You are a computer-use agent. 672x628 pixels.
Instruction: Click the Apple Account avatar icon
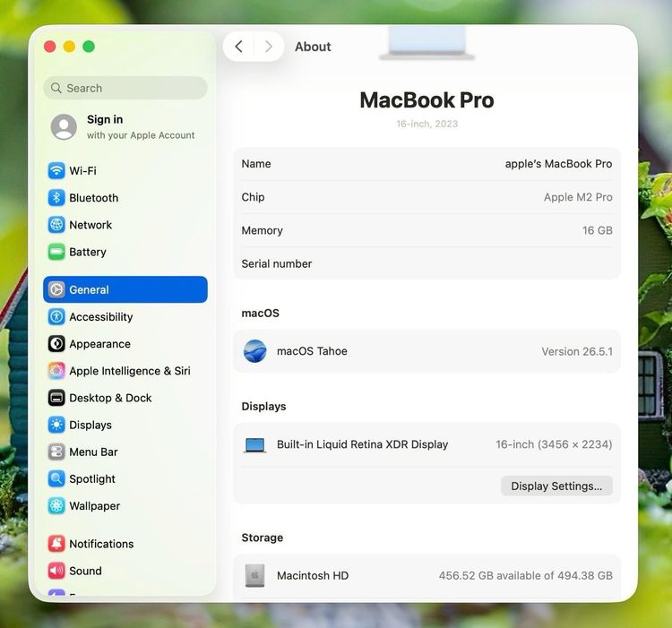click(x=64, y=127)
